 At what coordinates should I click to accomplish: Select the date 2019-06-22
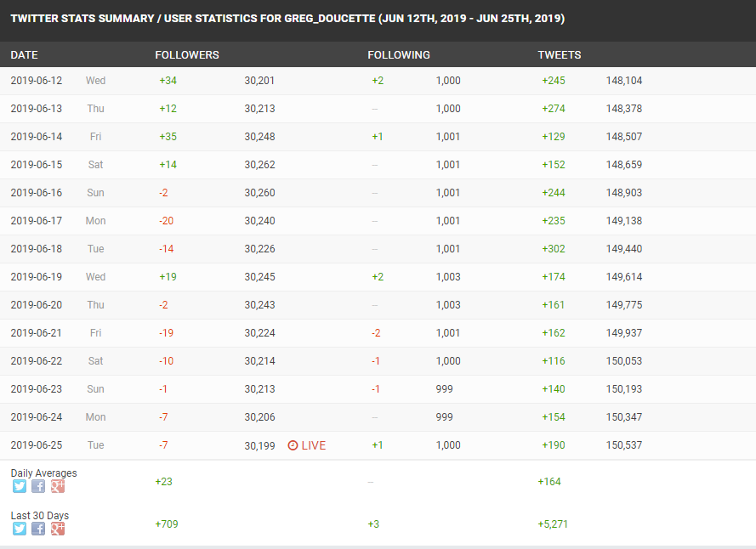(37, 361)
